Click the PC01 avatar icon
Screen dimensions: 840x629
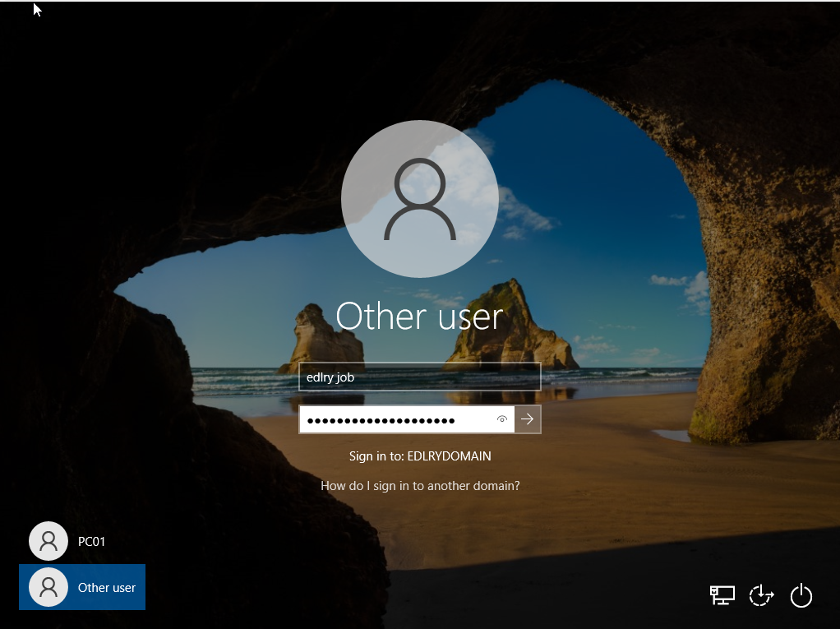48,541
